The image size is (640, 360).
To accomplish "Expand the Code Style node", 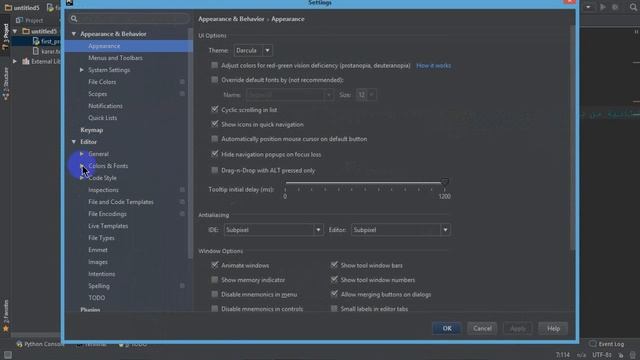I will coord(82,178).
